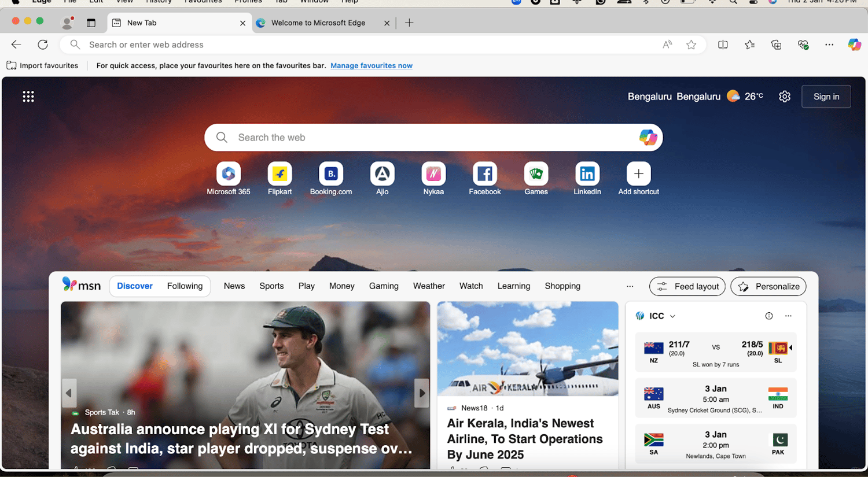Add this page to favourites
868x477 pixels.
pos(691,45)
